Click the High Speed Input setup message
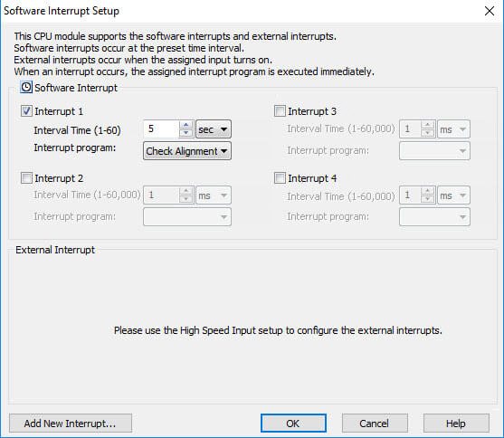 coord(278,330)
